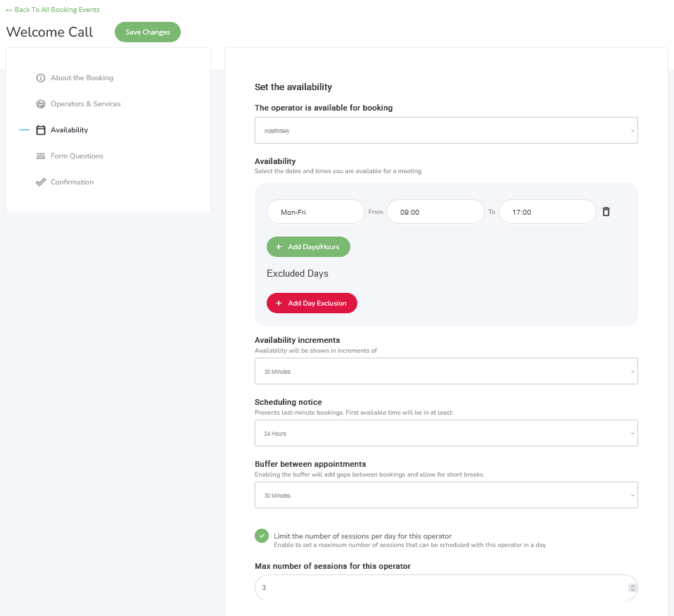The image size is (674, 616).
Task: Go to the Form Questions section
Action: [77, 156]
